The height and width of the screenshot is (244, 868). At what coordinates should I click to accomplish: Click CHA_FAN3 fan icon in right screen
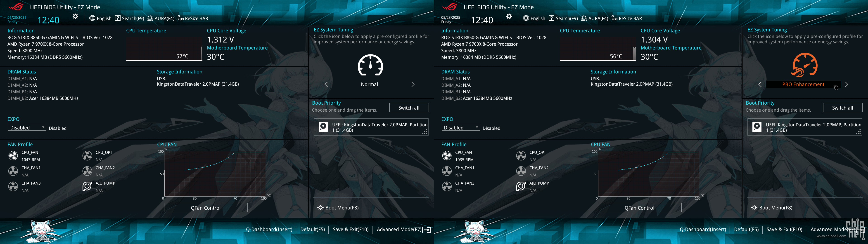(x=447, y=186)
